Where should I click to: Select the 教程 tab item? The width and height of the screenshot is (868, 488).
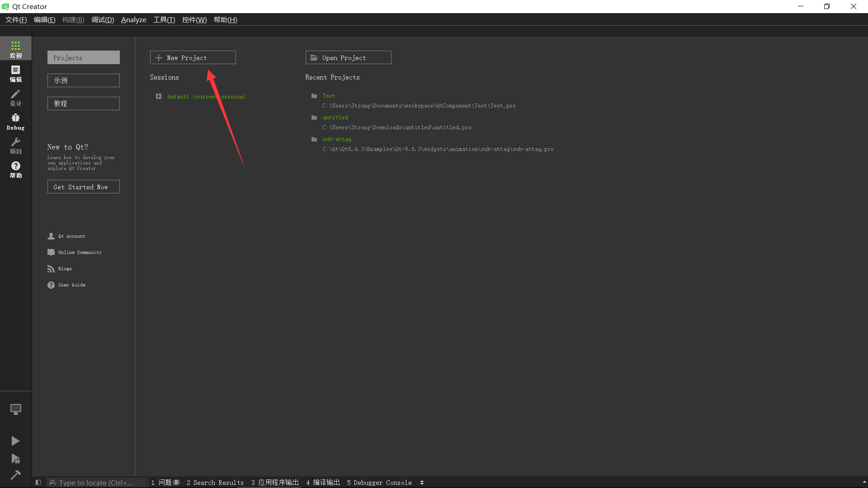point(84,103)
